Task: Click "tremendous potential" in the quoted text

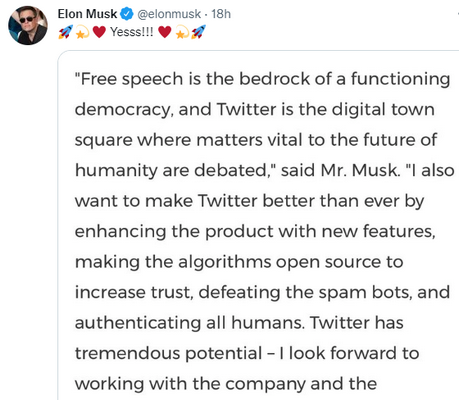Action: pyautogui.click(x=169, y=354)
